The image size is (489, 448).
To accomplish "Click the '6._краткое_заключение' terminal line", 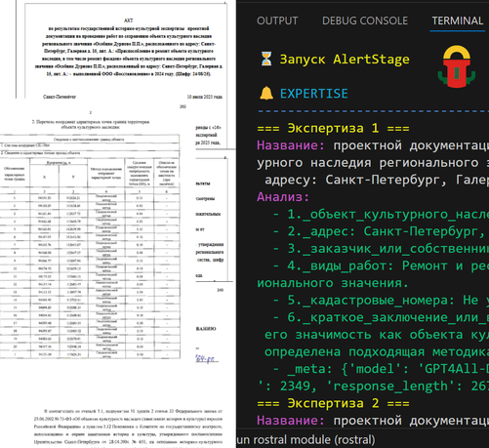I will (381, 317).
